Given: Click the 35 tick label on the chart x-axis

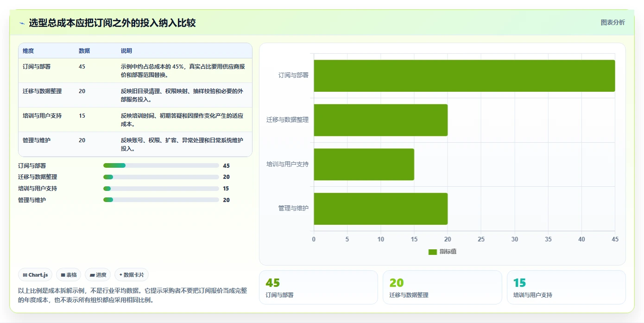Looking at the screenshot, I should (548, 239).
